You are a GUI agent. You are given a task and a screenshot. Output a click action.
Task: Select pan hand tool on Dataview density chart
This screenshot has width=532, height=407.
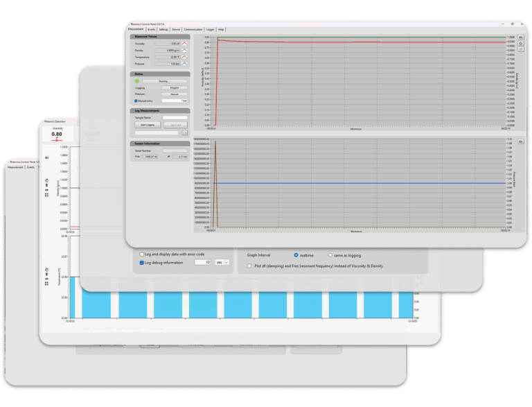pyautogui.click(x=47, y=180)
